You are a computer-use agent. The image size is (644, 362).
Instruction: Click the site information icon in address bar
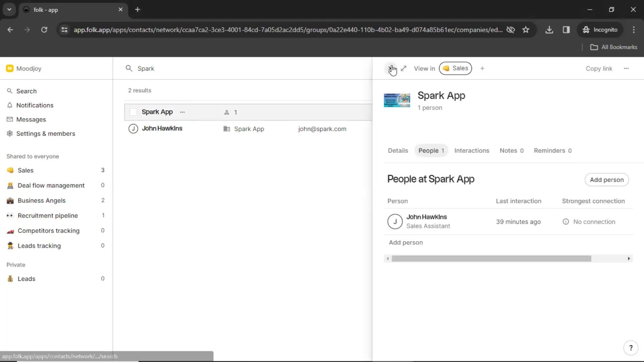pos(64,30)
